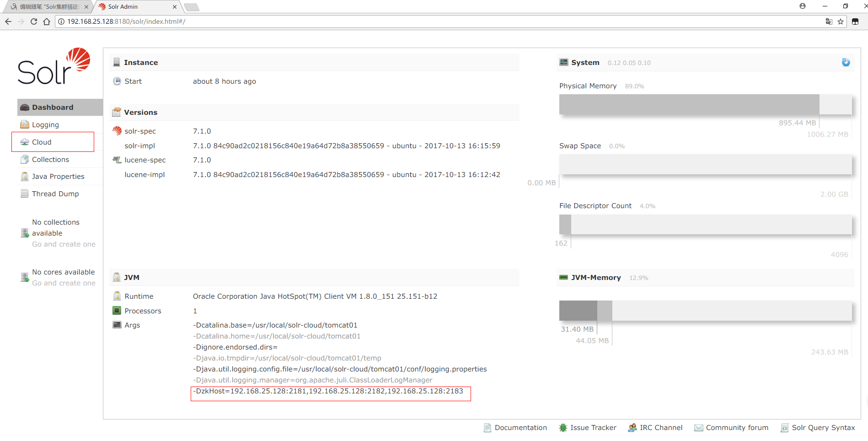Select Collections in the sidebar
Screen dimensions: 868x441
pyautogui.click(x=50, y=159)
